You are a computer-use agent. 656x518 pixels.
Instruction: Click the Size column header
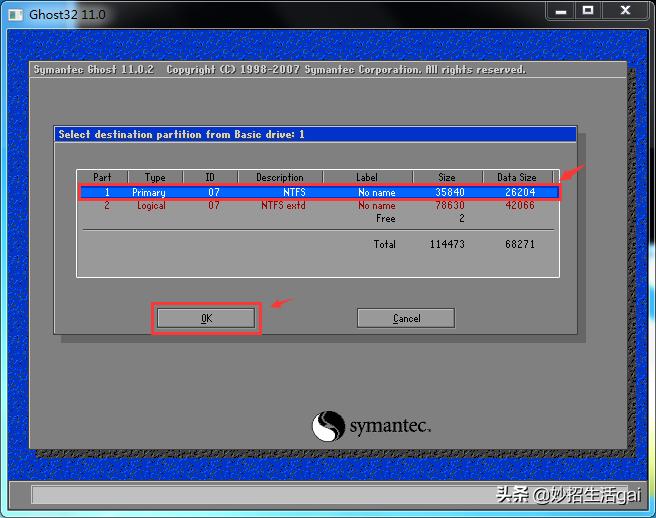(447, 177)
